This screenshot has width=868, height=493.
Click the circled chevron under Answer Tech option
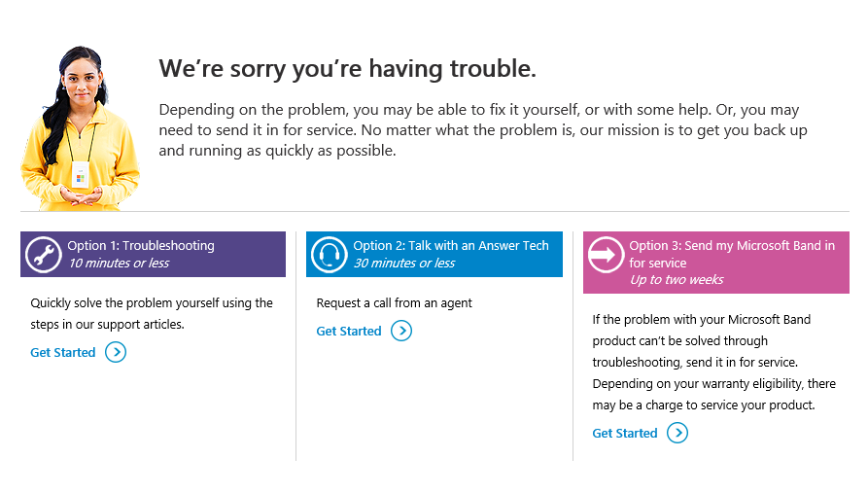click(401, 331)
